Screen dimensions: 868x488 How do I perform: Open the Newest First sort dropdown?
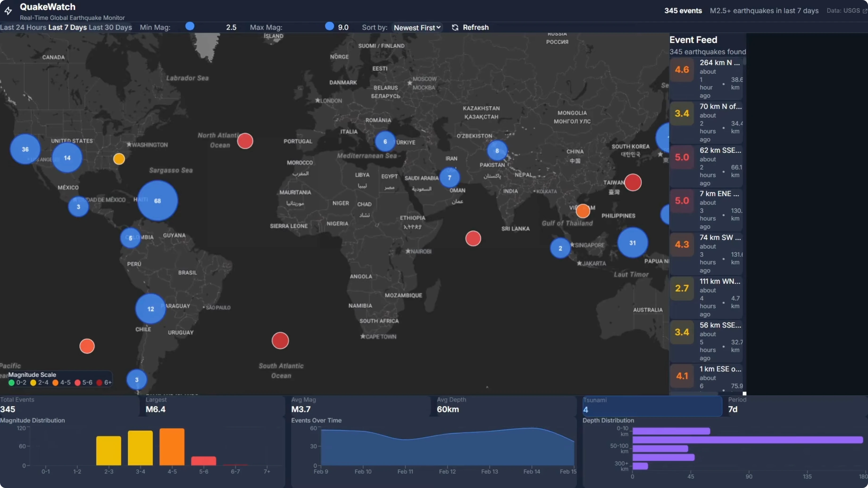point(417,28)
